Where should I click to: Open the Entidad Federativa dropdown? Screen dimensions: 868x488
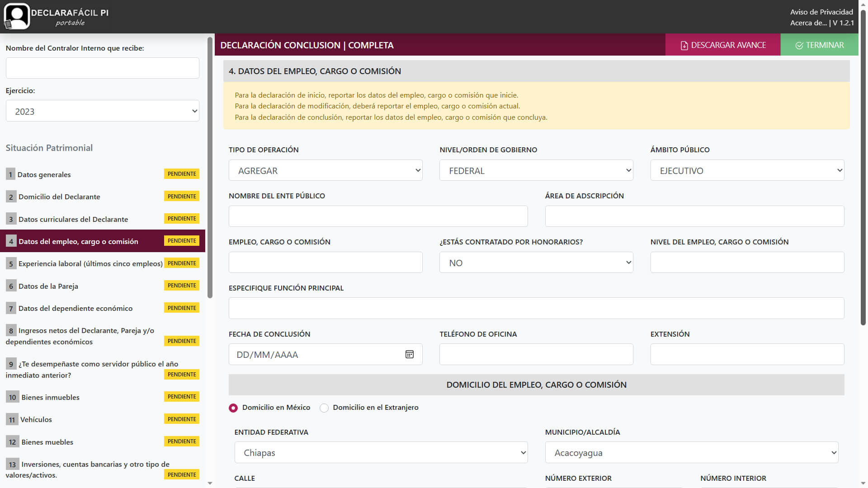point(381,452)
